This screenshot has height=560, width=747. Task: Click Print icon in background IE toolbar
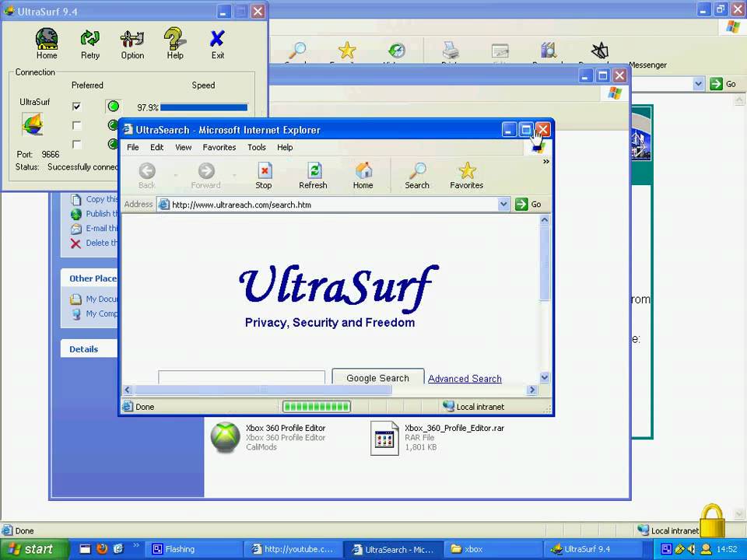451,51
